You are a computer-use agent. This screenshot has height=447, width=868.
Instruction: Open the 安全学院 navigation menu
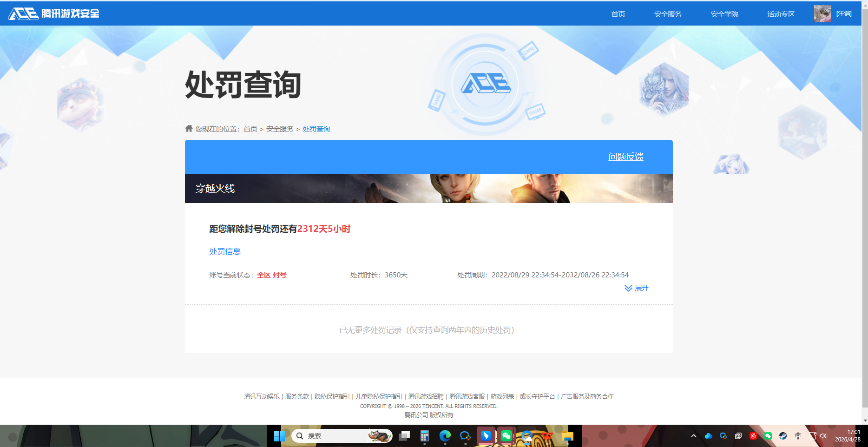pos(723,14)
